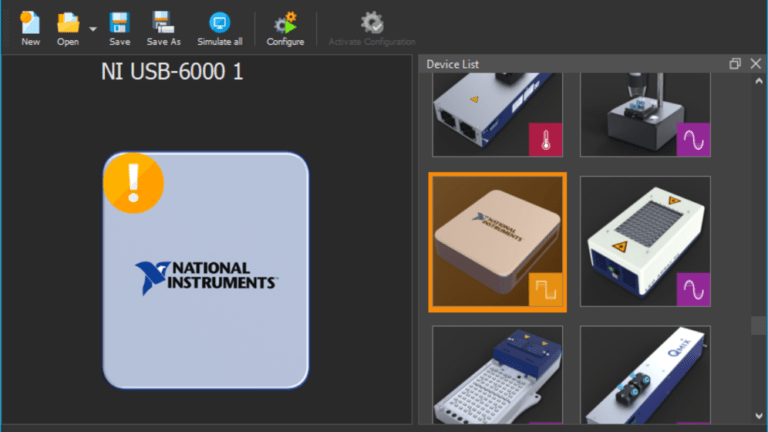This screenshot has height=432, width=768.
Task: Click the Save icon
Action: (x=119, y=24)
